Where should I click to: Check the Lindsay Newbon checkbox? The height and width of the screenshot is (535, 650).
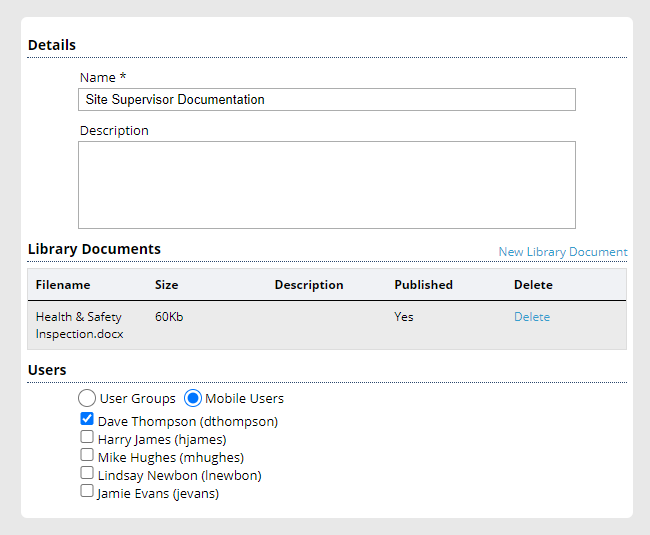tap(87, 474)
